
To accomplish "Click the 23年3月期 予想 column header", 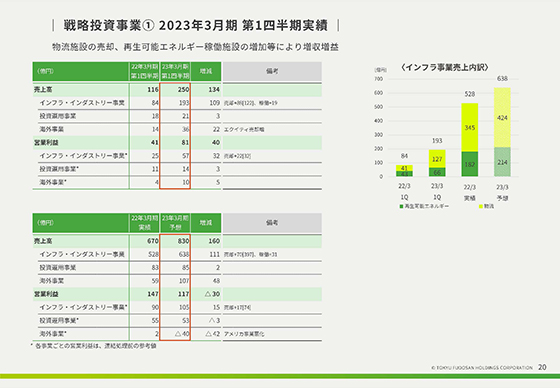I will tap(175, 223).
